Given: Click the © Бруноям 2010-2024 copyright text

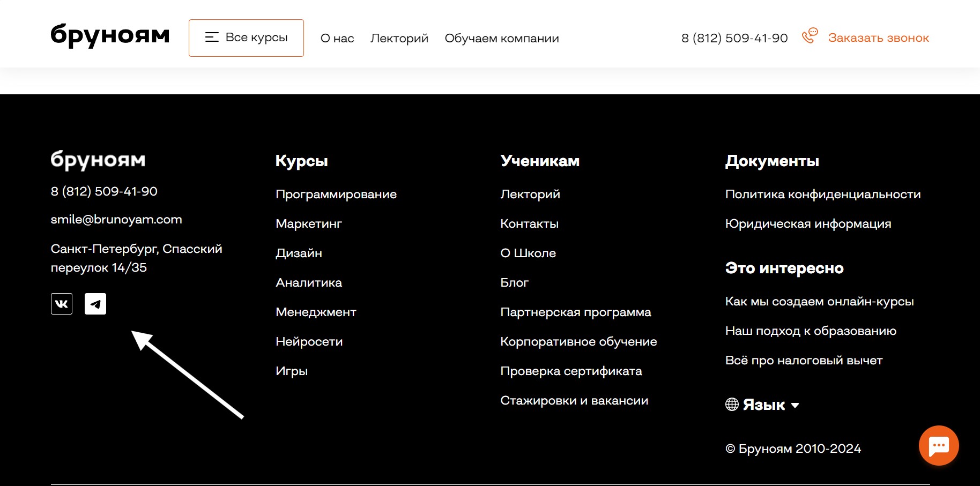Looking at the screenshot, I should 793,448.
